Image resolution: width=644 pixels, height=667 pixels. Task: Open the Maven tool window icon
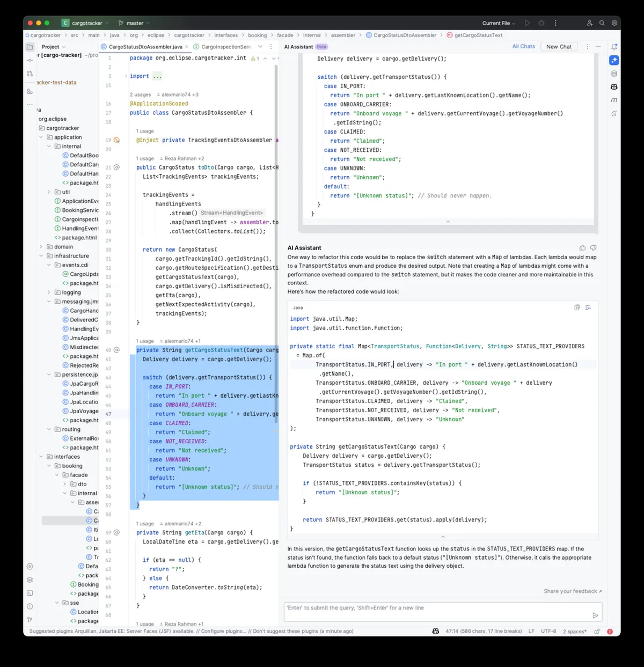(614, 100)
